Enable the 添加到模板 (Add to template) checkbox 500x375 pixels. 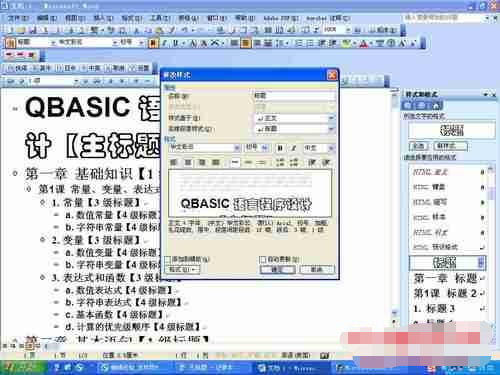tap(168, 259)
